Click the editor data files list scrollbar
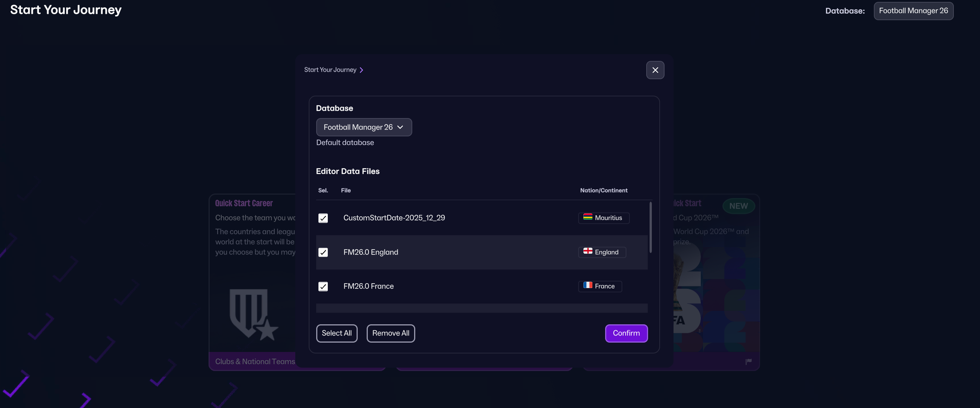Image resolution: width=980 pixels, height=408 pixels. coord(651,228)
